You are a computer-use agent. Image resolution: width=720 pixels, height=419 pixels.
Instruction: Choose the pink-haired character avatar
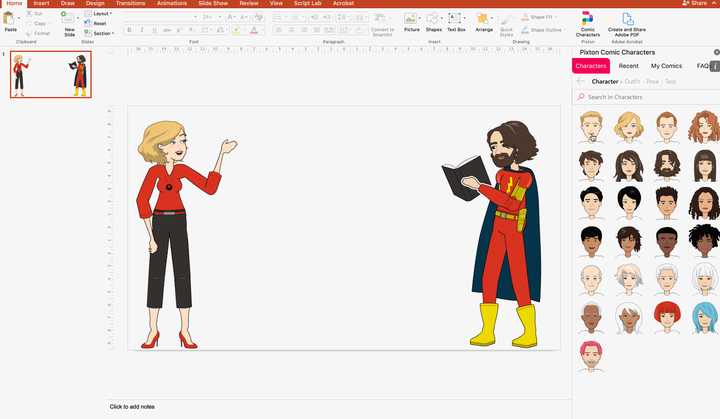point(591,356)
